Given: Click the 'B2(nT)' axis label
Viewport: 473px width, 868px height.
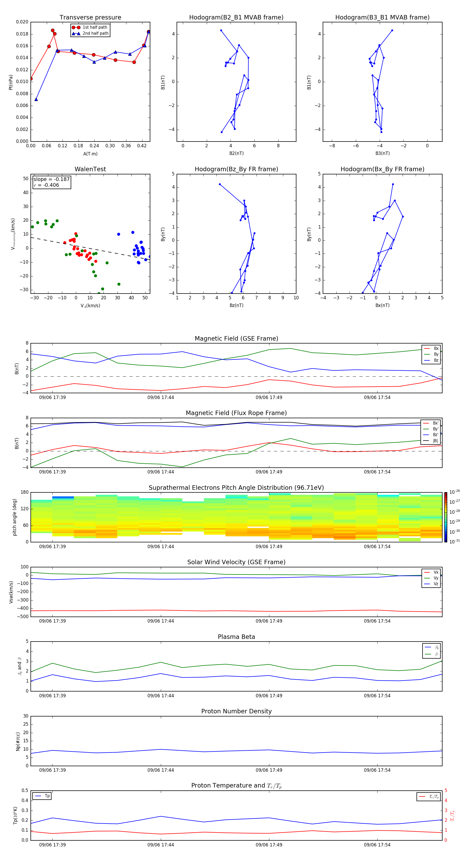Looking at the screenshot, I should [x=236, y=153].
